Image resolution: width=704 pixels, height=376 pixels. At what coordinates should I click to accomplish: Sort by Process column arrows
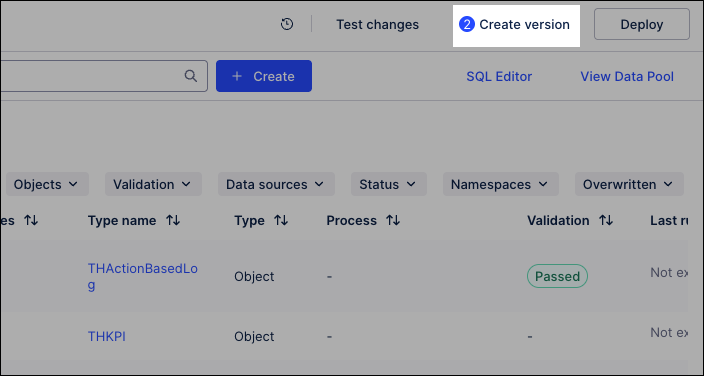(393, 221)
